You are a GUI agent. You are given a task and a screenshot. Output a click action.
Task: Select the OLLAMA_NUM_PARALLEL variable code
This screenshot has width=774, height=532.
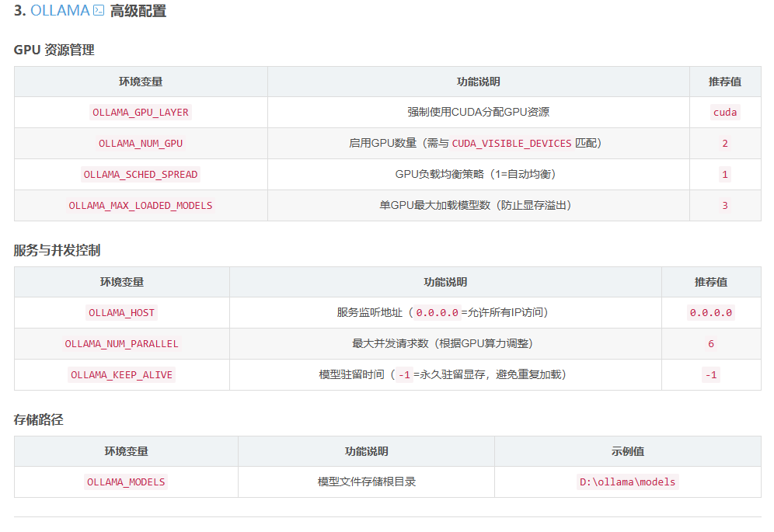click(x=121, y=344)
